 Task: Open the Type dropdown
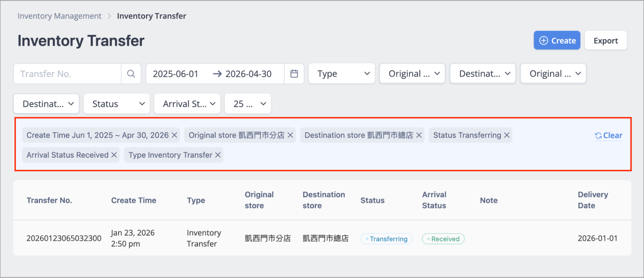342,74
